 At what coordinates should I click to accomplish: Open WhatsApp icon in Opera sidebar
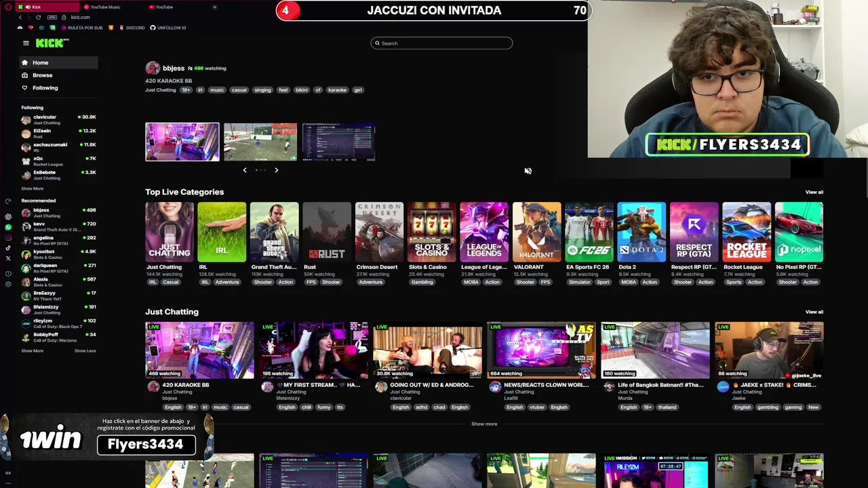tap(8, 227)
